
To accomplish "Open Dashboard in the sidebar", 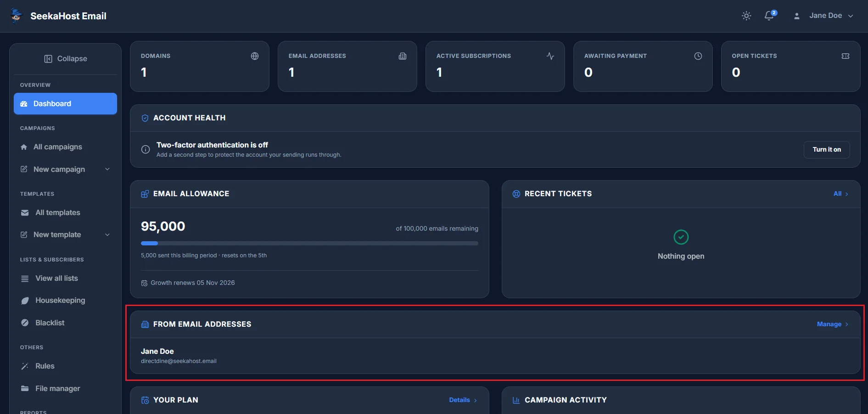I will 65,104.
